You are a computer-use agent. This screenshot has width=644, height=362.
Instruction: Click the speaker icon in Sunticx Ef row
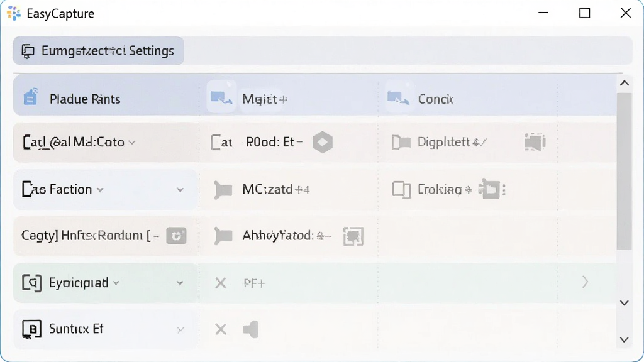coord(250,329)
